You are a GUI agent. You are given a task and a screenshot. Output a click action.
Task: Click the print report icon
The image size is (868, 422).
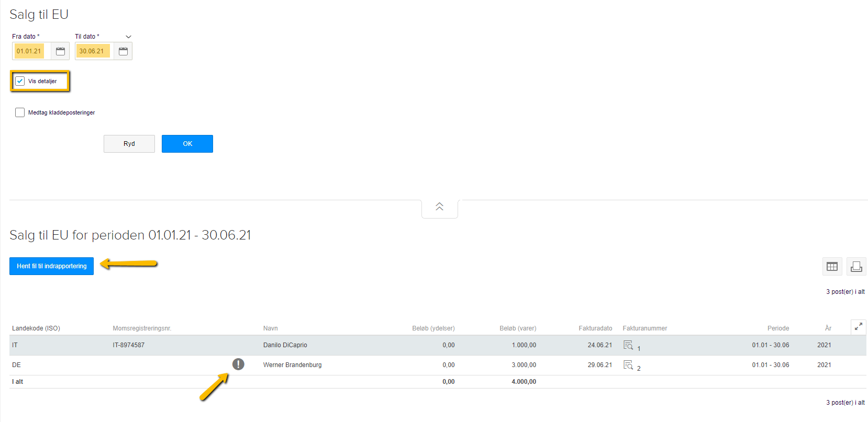pos(856,267)
